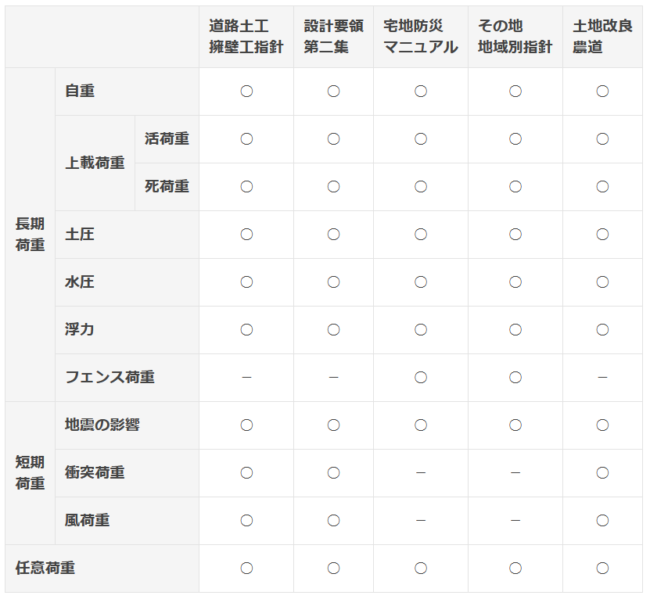Viewport: 650px width, 599px height.
Task: Click the 自重 circle under 道路土工 擁壁工指針
Action: coord(247,91)
